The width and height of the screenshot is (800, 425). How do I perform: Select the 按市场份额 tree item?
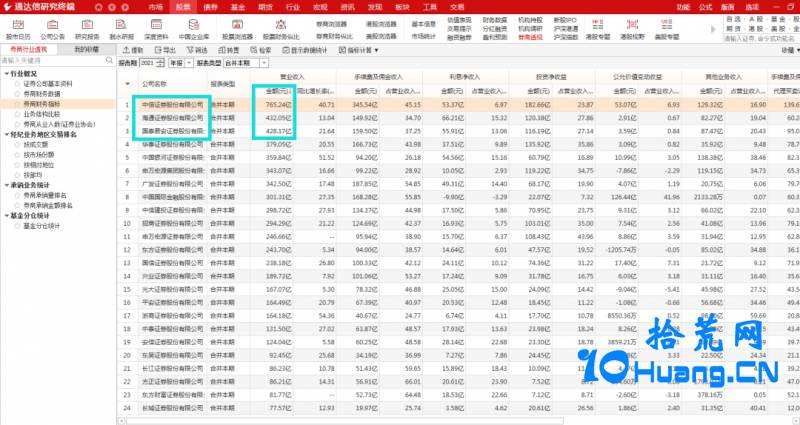click(x=39, y=155)
